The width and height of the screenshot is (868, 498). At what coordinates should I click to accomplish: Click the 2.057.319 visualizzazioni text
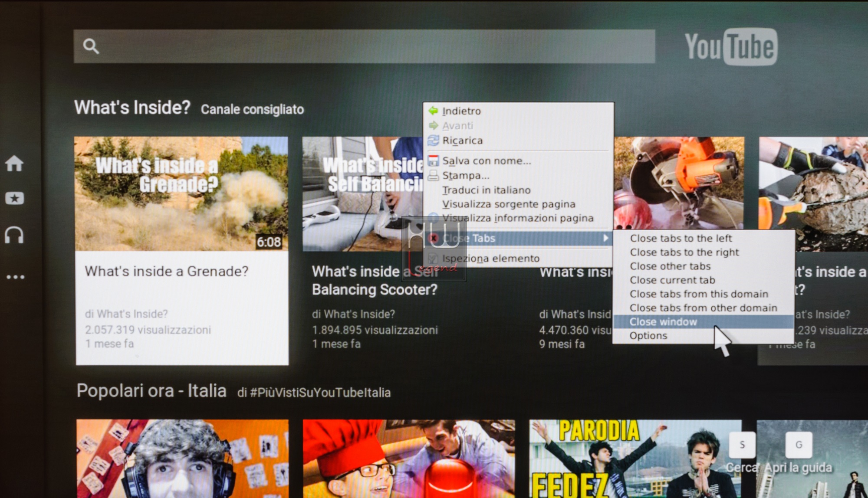click(148, 330)
